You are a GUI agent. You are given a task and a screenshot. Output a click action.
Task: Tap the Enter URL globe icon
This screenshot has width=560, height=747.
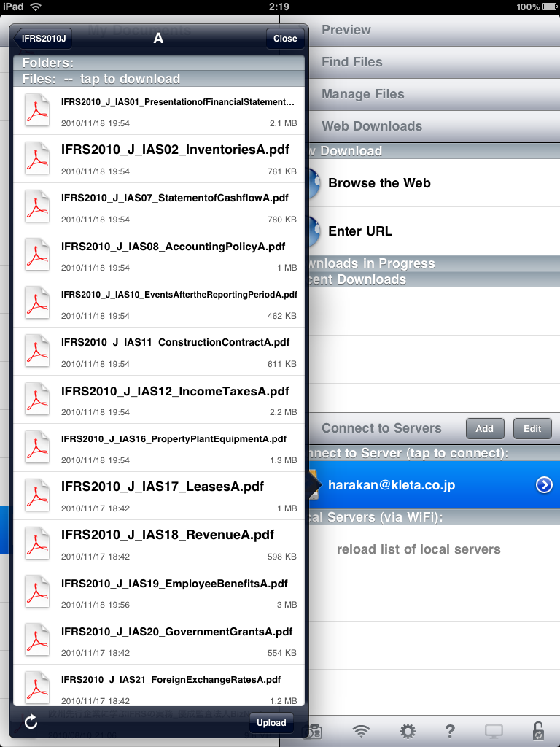(x=314, y=231)
